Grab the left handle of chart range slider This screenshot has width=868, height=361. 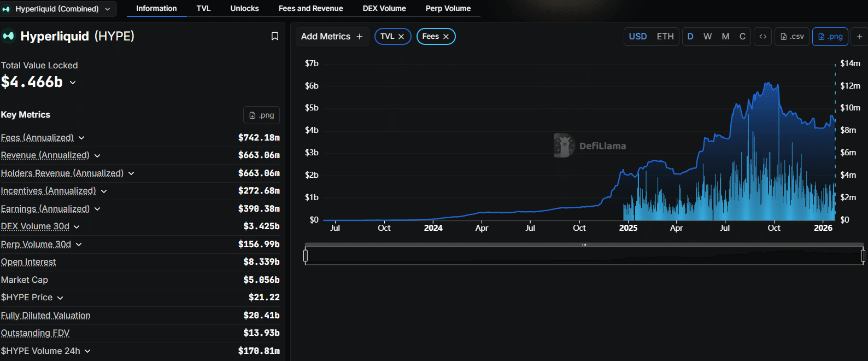(x=306, y=255)
